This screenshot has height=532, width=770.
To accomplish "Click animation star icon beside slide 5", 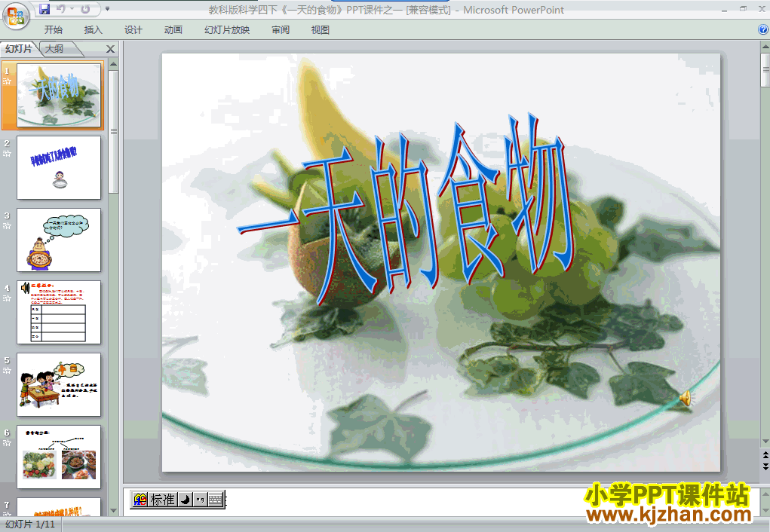I will coord(7,371).
